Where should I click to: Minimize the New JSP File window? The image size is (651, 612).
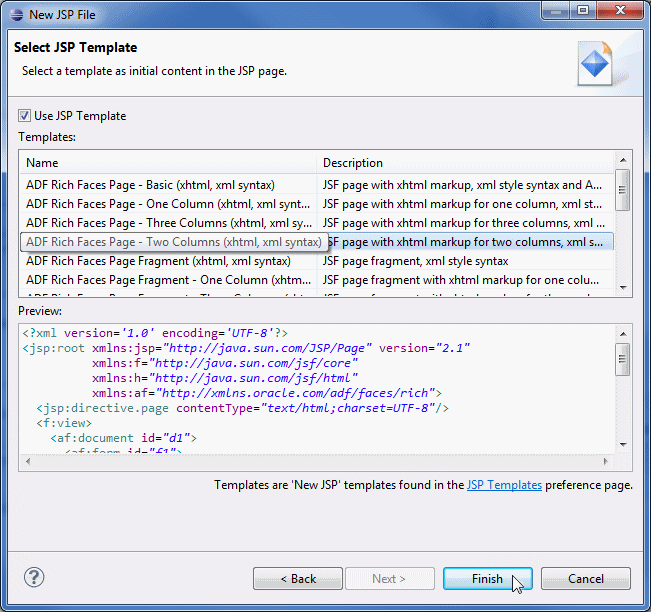pos(556,10)
